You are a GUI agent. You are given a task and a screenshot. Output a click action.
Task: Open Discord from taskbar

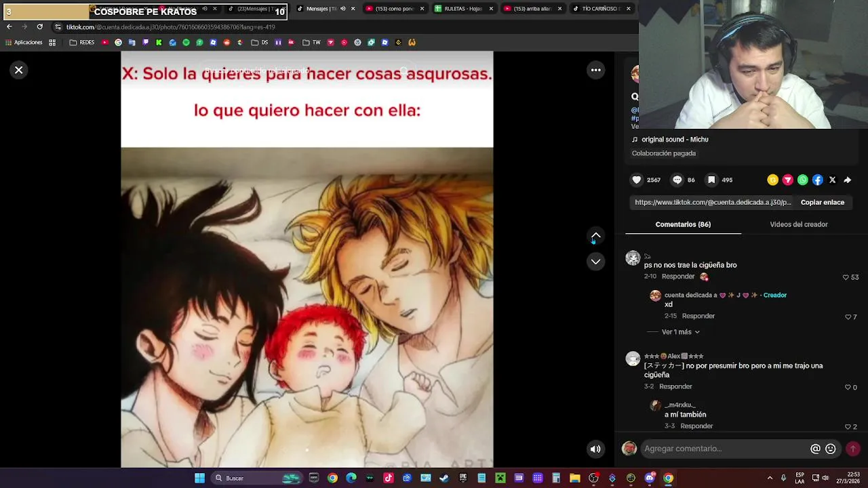point(650,478)
